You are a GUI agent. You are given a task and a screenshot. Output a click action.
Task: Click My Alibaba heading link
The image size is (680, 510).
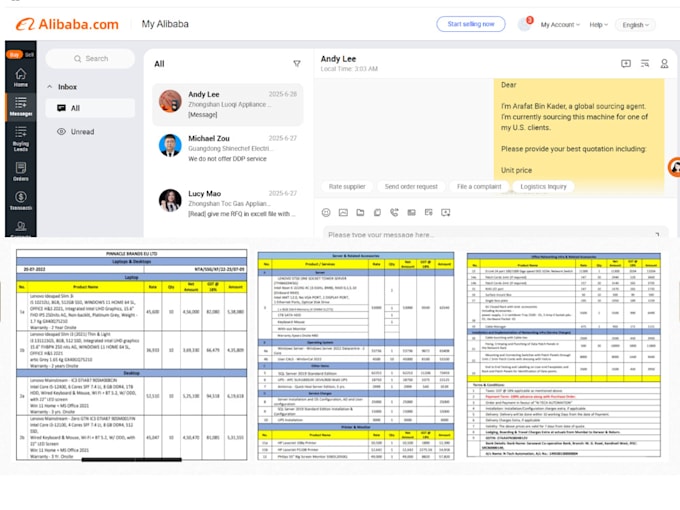point(165,24)
